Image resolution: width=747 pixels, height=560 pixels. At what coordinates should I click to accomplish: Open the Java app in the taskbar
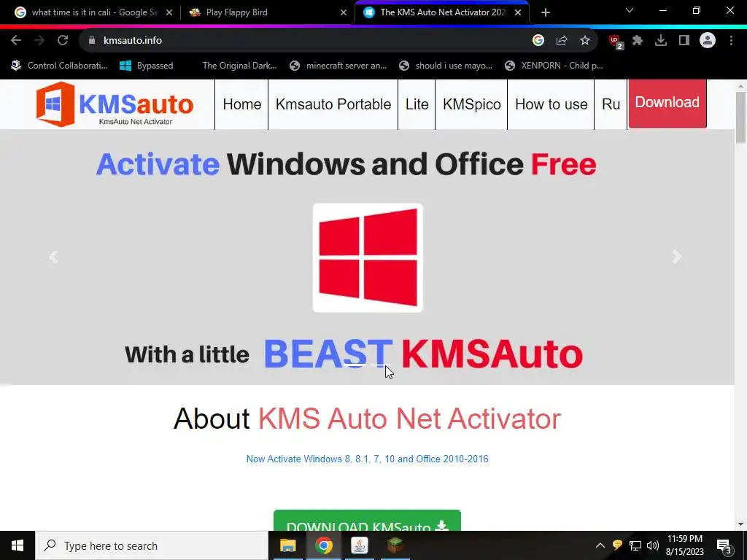[x=359, y=545]
